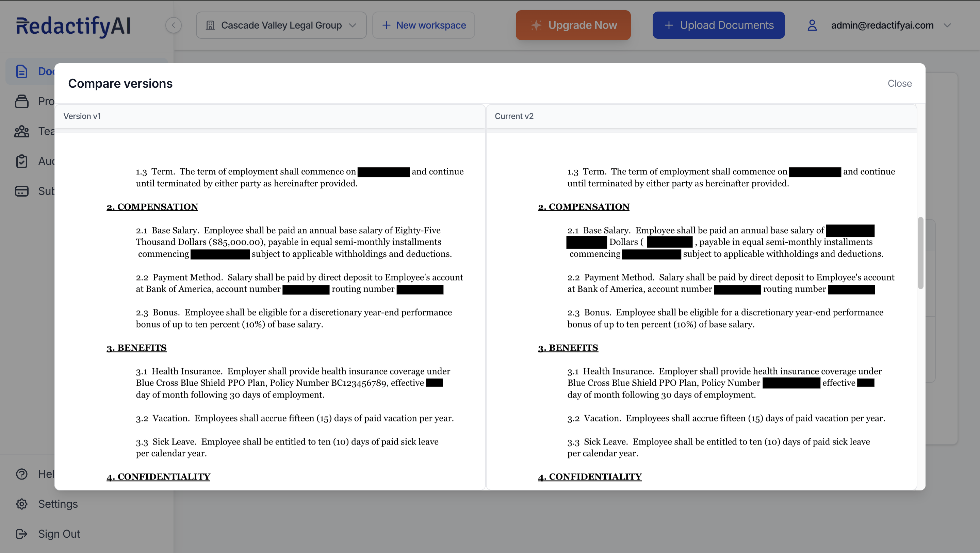Open Cascade Valley Legal Group workspace dropdown
Image resolution: width=980 pixels, height=553 pixels.
click(281, 26)
